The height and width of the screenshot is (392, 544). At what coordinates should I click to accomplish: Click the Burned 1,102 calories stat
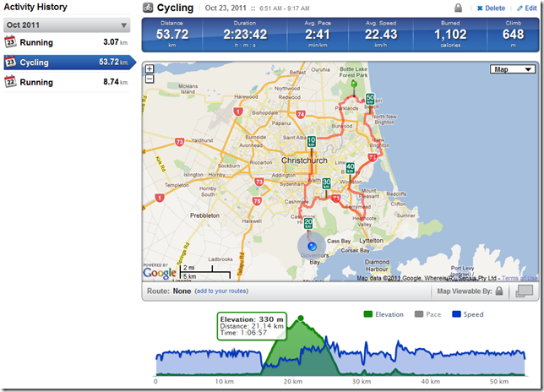pyautogui.click(x=450, y=35)
